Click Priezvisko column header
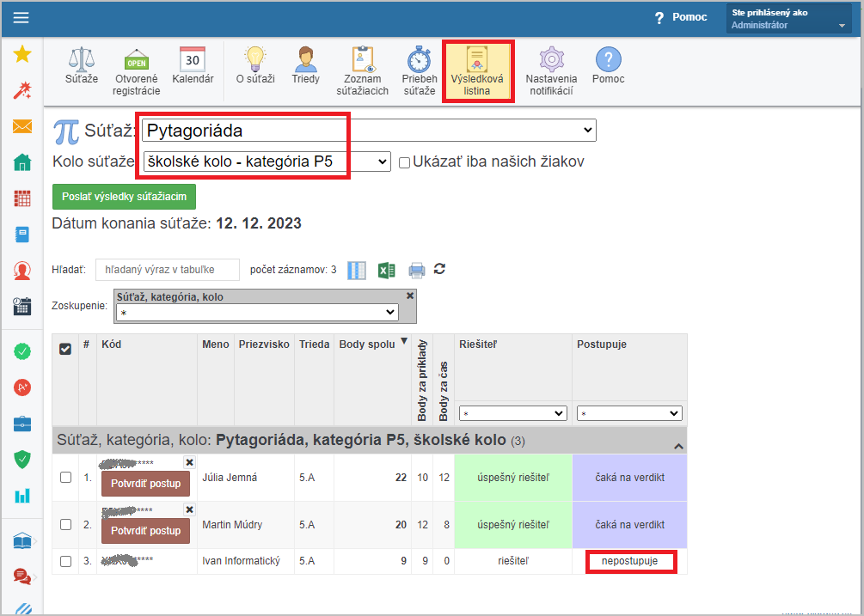Image resolution: width=864 pixels, height=616 pixels. pos(264,345)
